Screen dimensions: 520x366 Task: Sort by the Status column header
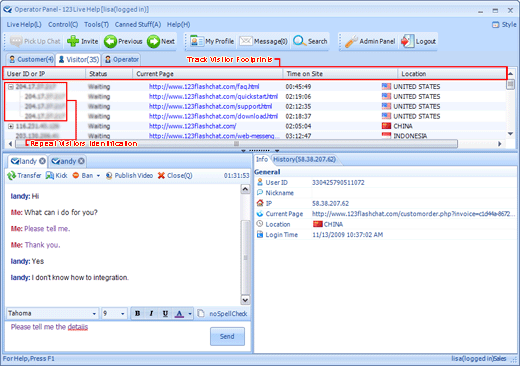click(109, 74)
